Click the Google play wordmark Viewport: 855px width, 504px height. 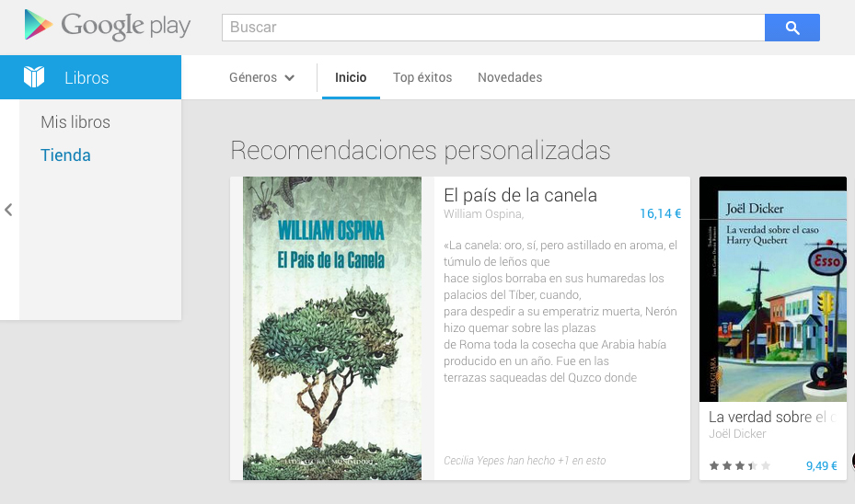(125, 26)
